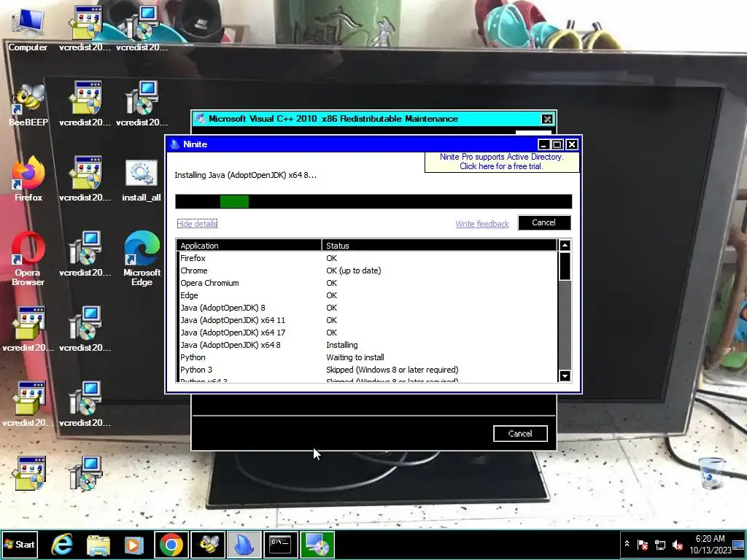Click 'Skipped (Windows 8 or later required)' for Python 3

(392, 370)
